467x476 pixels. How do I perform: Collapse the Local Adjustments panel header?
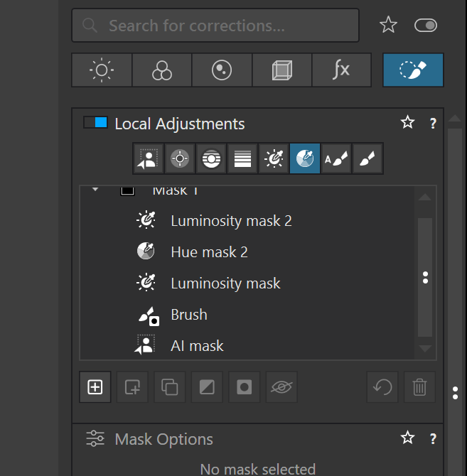(x=179, y=124)
